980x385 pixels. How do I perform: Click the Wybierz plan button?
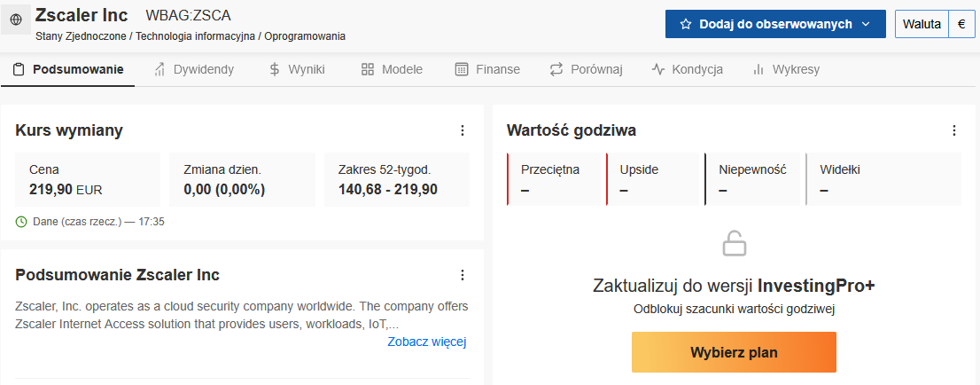click(x=734, y=352)
